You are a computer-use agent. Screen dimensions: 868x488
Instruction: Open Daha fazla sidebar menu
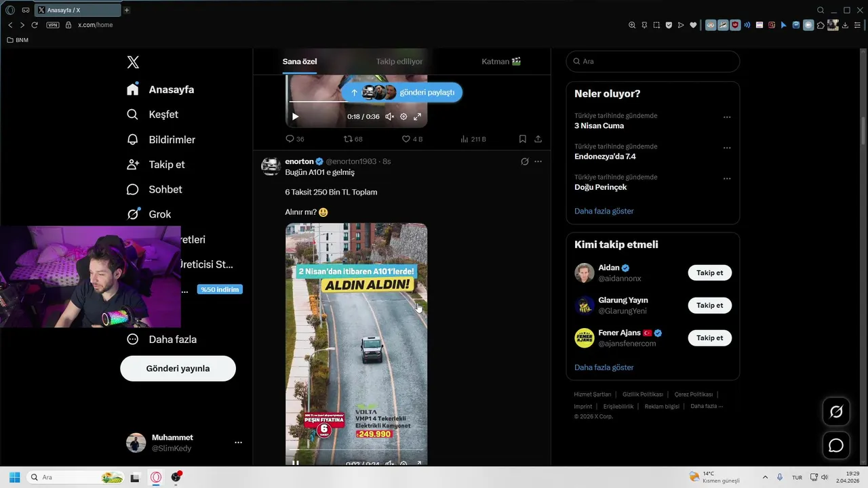(x=162, y=340)
